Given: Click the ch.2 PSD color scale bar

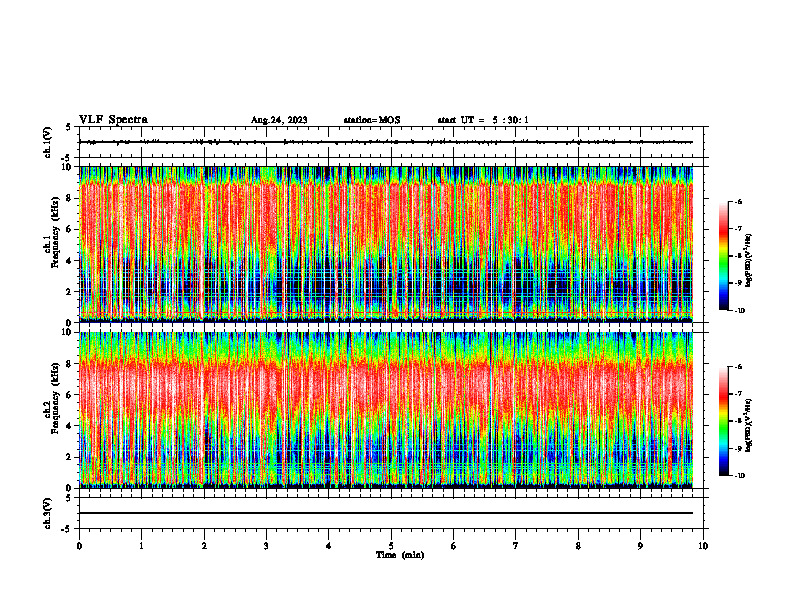Looking at the screenshot, I should 723,421.
